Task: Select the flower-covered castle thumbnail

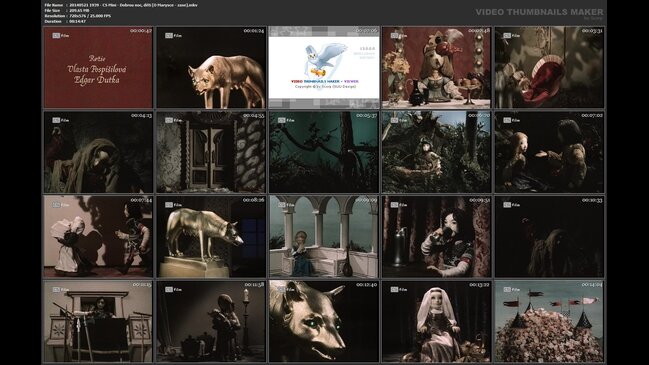Action: [549, 322]
